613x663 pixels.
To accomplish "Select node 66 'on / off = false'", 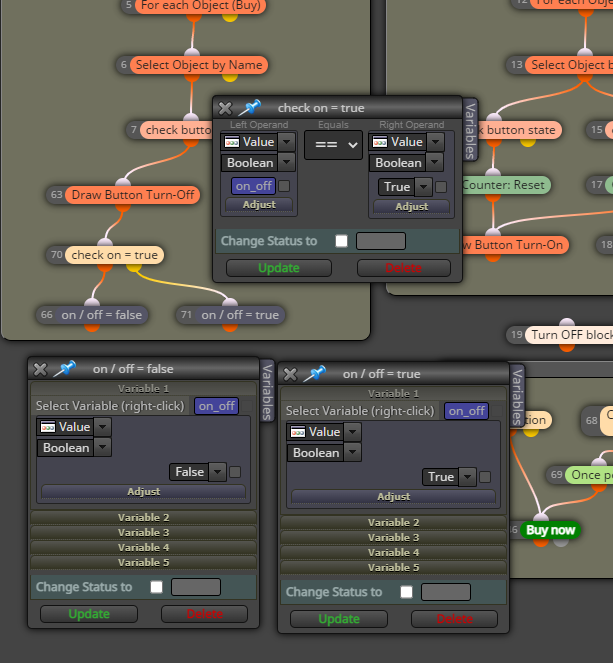I will (x=101, y=315).
